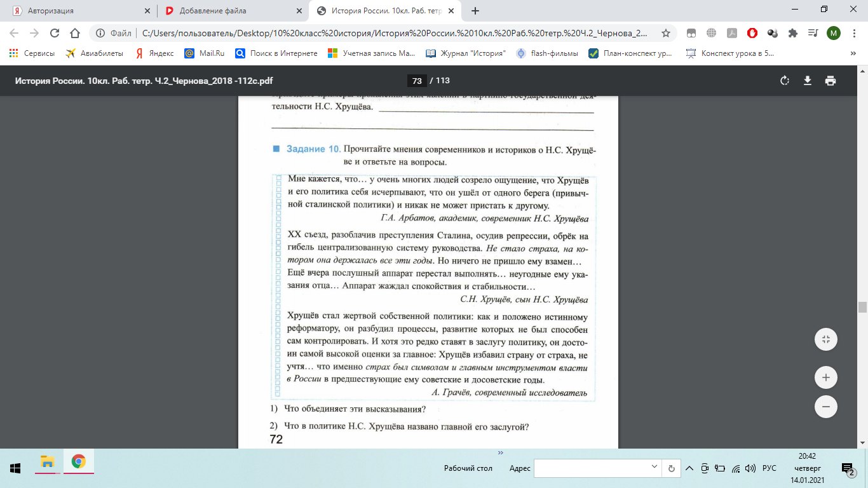Open the taskbar Адрес field dropdown arrow
868x488 pixels.
[x=655, y=468]
